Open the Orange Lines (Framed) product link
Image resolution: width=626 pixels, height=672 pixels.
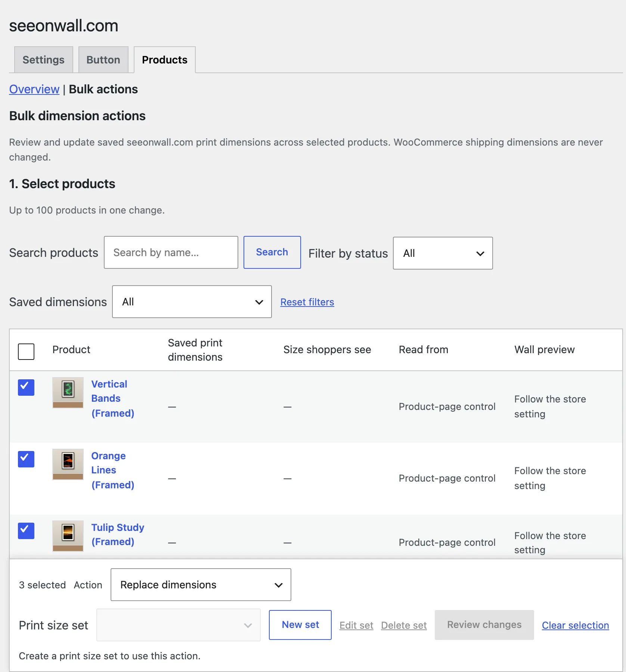(x=113, y=470)
